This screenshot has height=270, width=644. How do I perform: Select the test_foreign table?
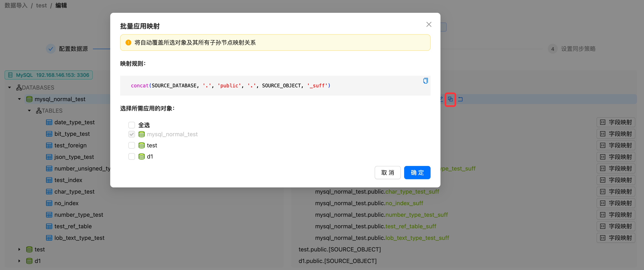coord(71,145)
